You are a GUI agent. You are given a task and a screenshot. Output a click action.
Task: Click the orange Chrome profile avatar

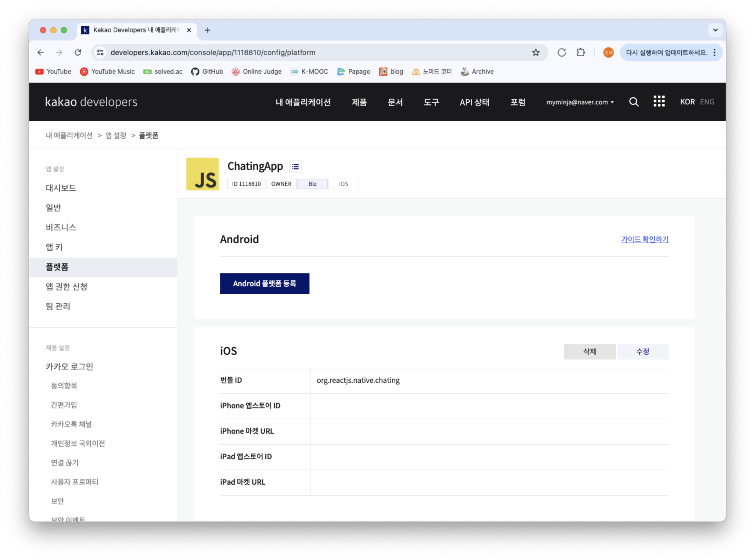click(x=608, y=52)
